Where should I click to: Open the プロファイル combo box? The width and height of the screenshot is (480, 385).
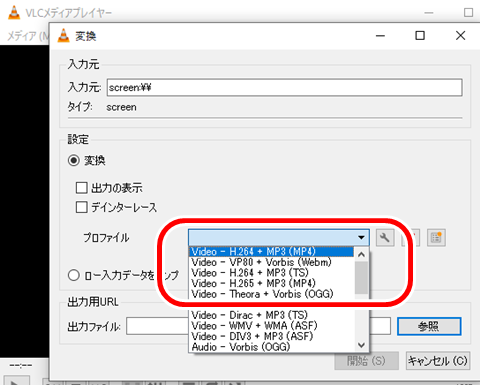pos(279,237)
